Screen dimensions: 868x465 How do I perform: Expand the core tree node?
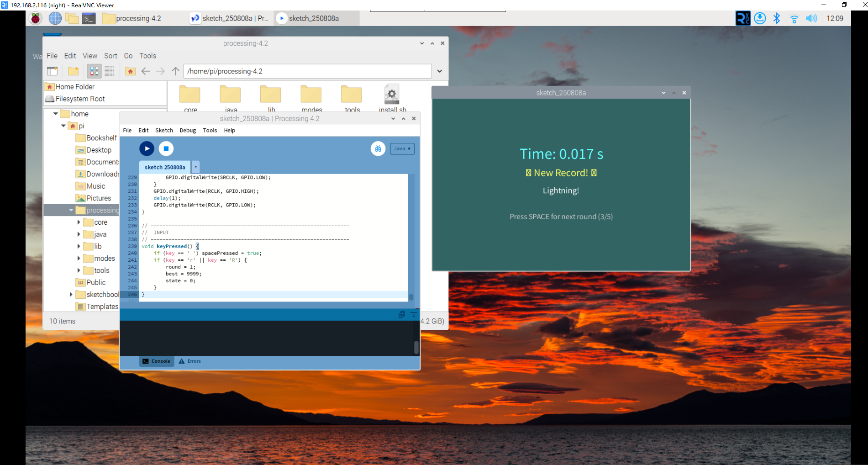(x=79, y=222)
